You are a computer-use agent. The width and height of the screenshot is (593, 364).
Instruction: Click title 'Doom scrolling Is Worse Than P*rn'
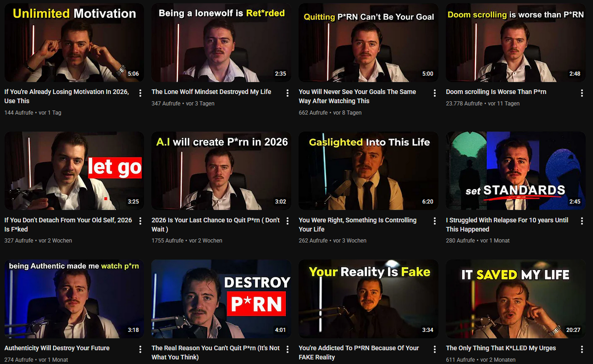tap(496, 92)
